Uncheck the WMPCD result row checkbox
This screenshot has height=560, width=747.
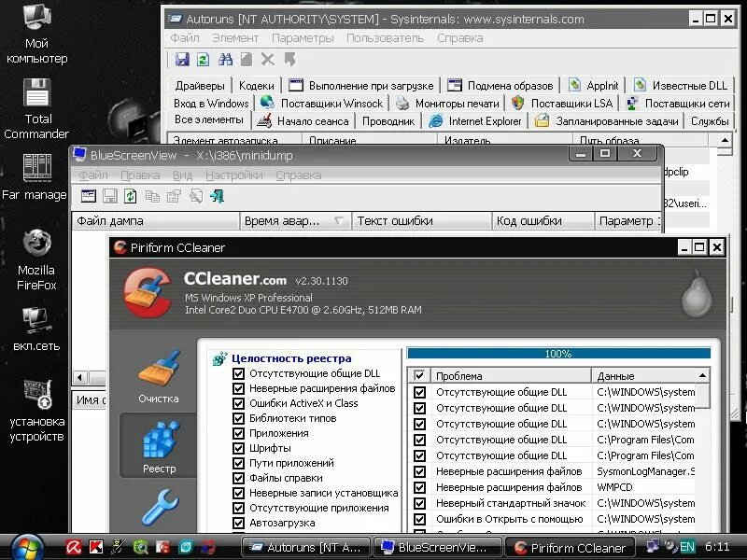coord(419,487)
